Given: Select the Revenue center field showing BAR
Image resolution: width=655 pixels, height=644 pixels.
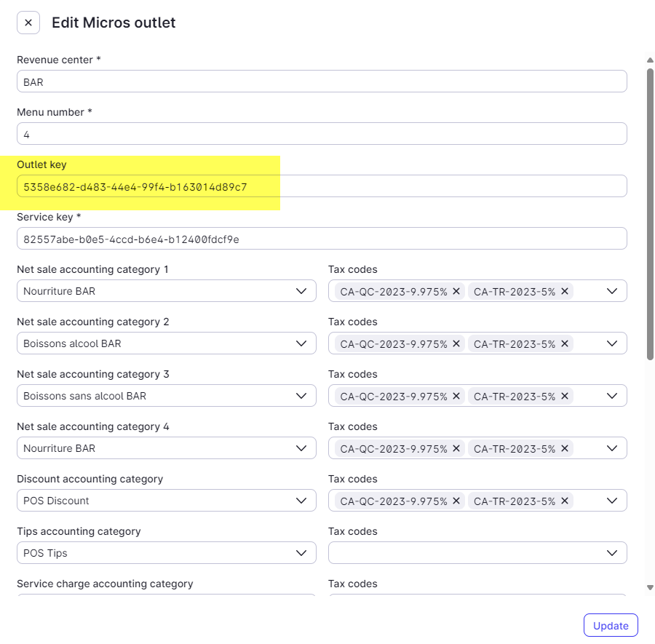Looking at the screenshot, I should click(x=322, y=81).
